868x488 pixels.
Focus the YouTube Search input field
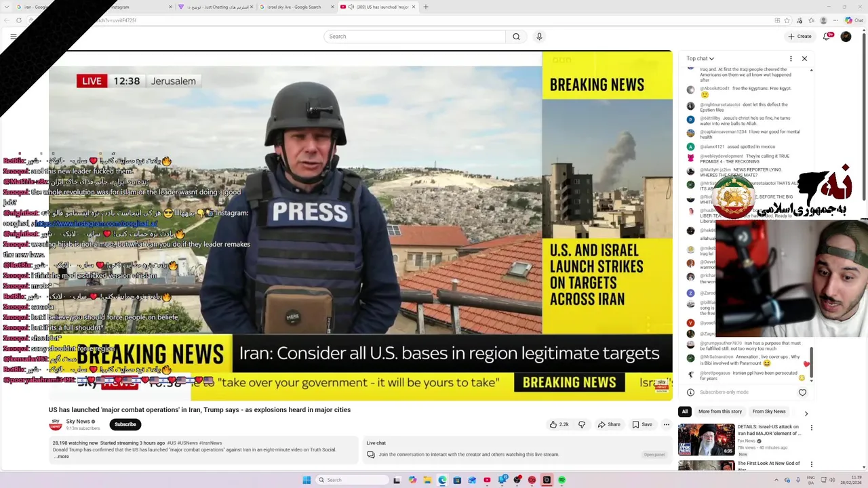(x=415, y=37)
